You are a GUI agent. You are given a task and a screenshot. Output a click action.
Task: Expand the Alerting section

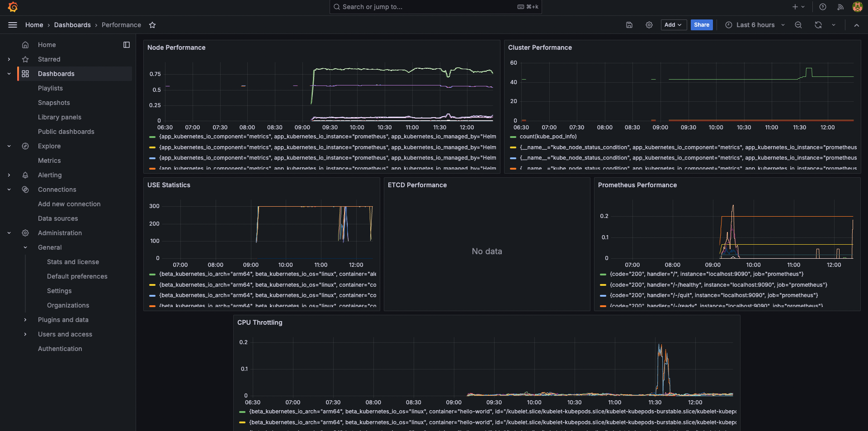[9, 175]
